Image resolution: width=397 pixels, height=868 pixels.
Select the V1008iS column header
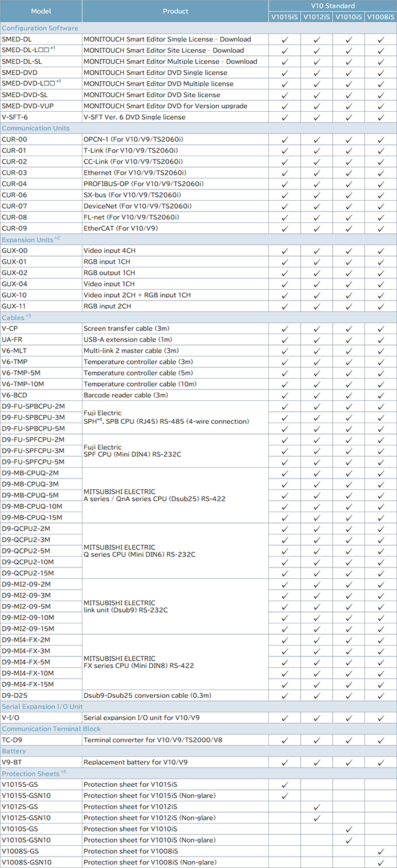tap(381, 17)
